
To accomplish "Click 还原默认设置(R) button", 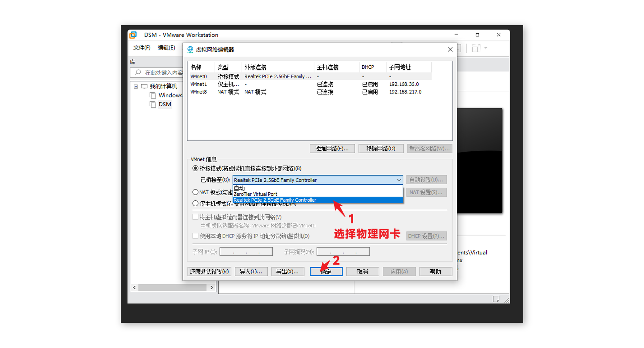I will (209, 272).
